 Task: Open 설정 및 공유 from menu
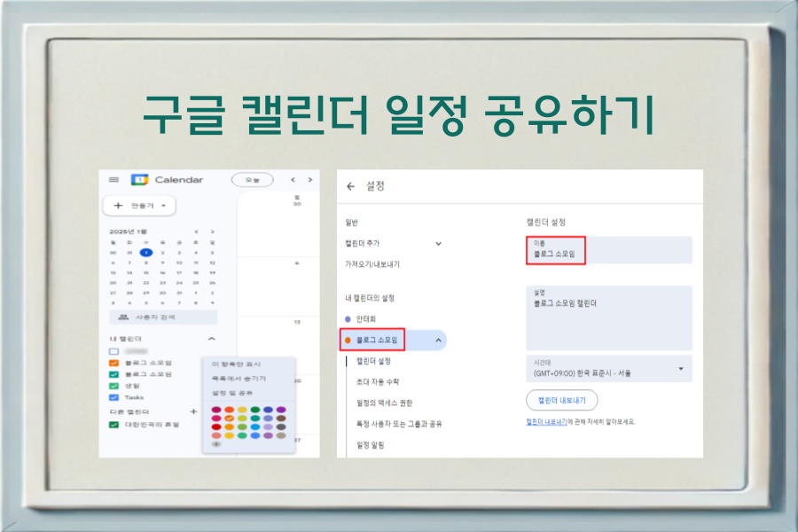[x=232, y=393]
